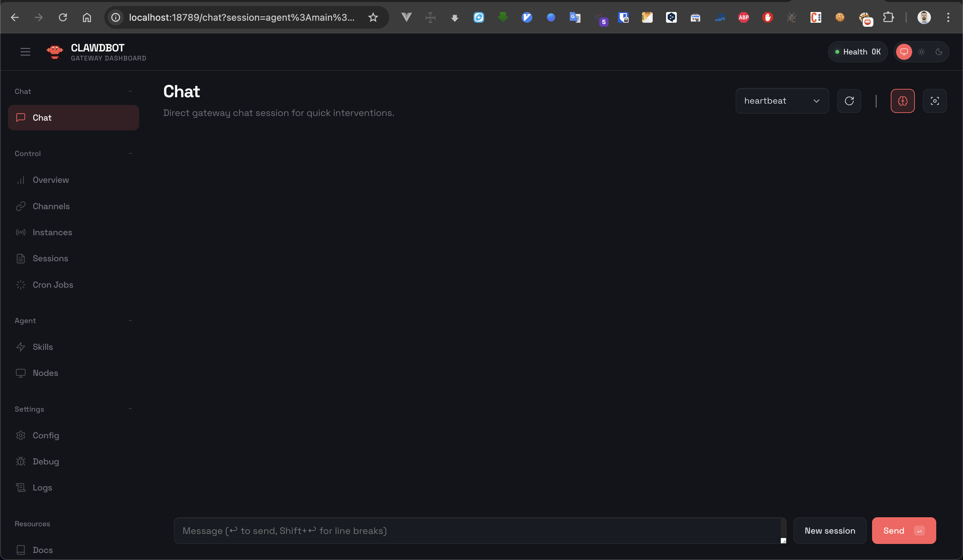The height and width of the screenshot is (560, 963).
Task: Click the Vue devtools extension icon
Action: point(406,17)
